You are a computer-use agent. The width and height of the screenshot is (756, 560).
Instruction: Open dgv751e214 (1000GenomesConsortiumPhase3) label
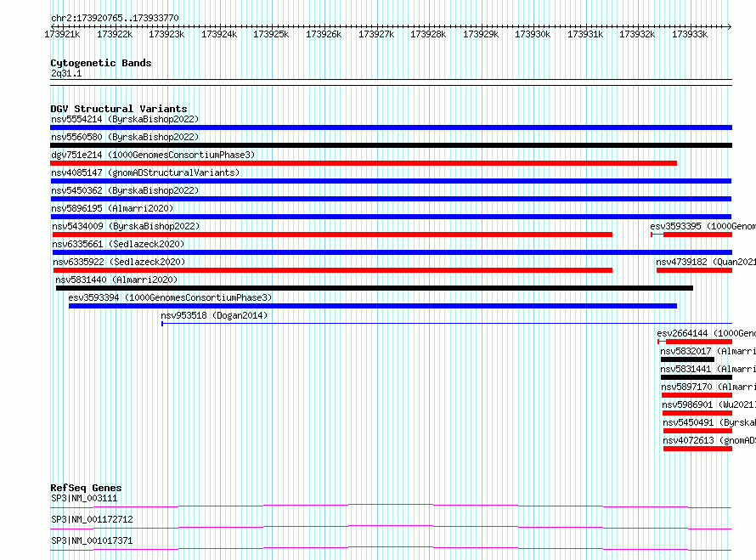pos(153,155)
